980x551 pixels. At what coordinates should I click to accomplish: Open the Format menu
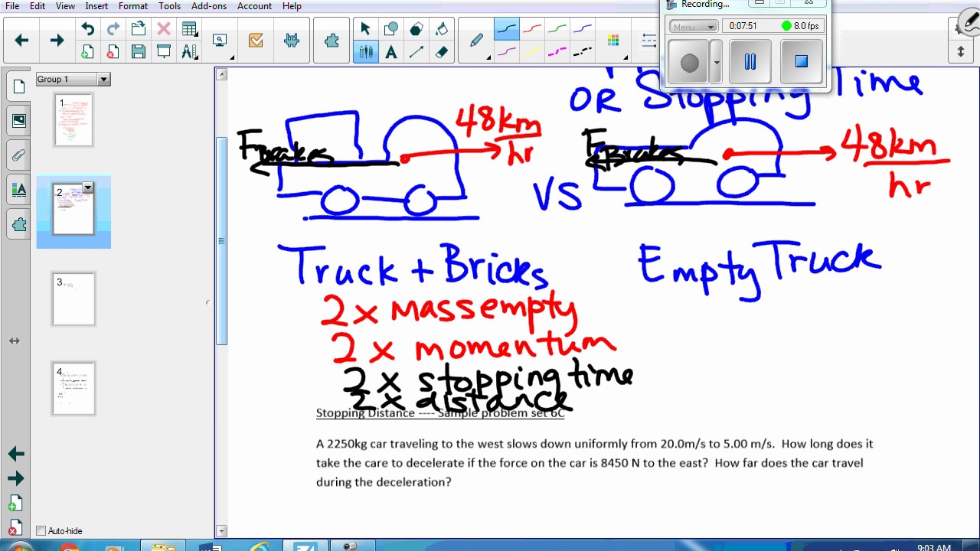pos(133,6)
